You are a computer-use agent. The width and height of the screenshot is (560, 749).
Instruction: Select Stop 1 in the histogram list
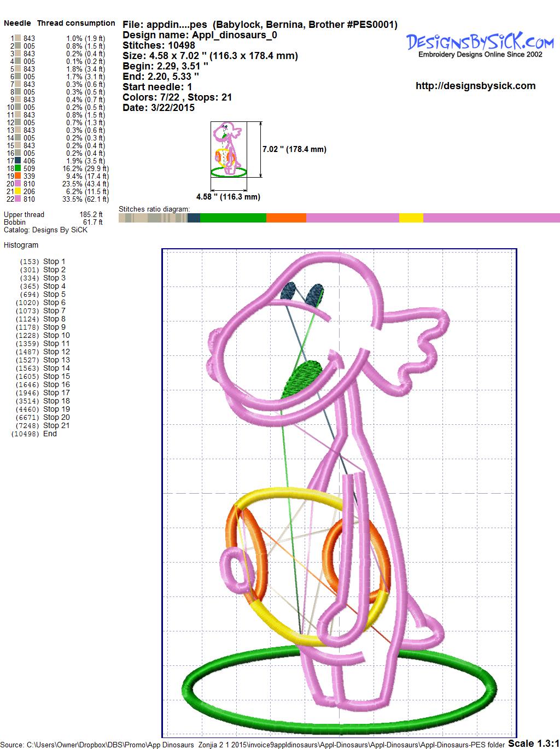54,261
